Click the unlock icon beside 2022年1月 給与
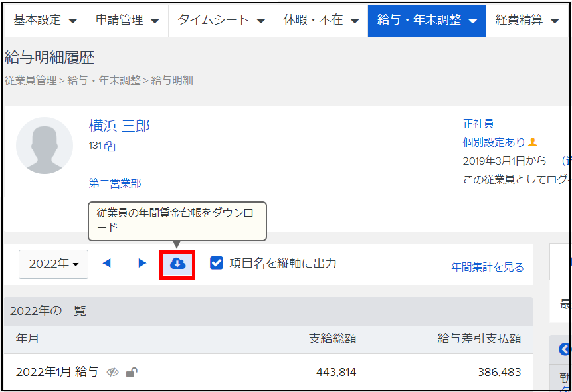This screenshot has width=572, height=392. pos(132,372)
